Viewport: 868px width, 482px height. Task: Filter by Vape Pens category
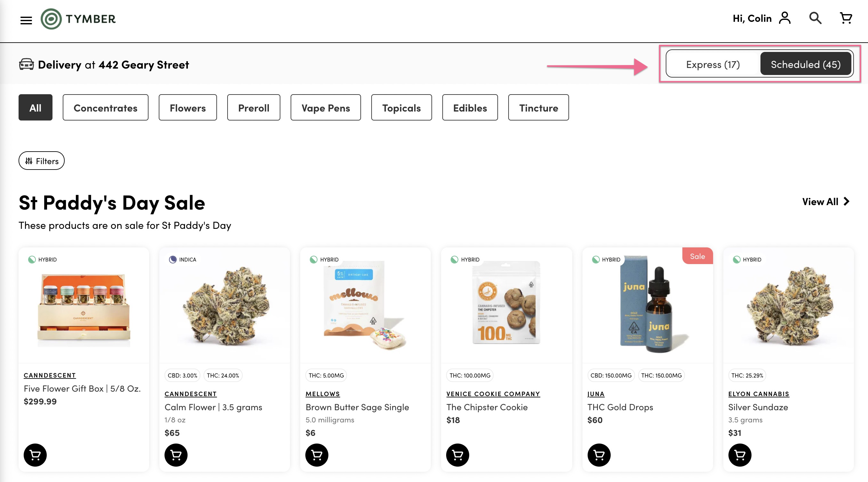tap(325, 108)
